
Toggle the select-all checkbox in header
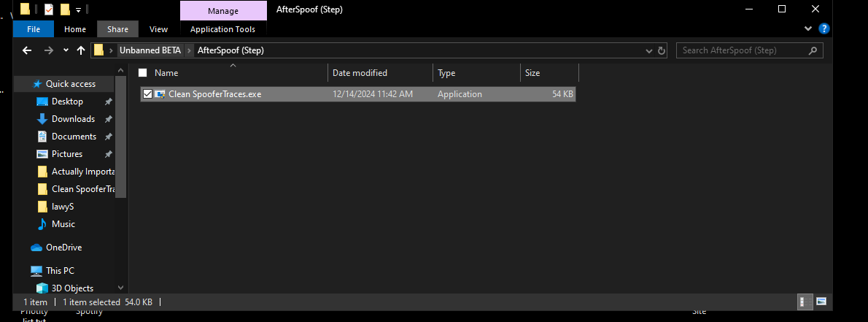pos(143,73)
